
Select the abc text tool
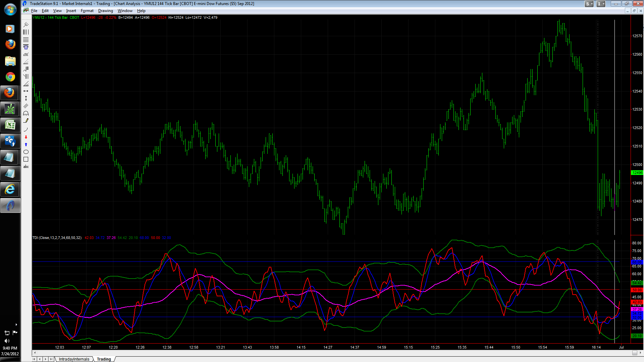(26, 167)
